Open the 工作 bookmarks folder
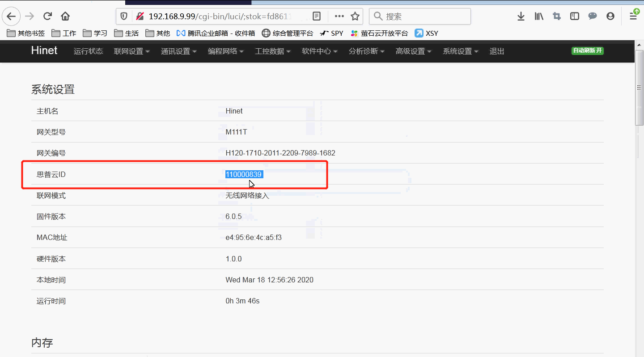 pyautogui.click(x=64, y=33)
